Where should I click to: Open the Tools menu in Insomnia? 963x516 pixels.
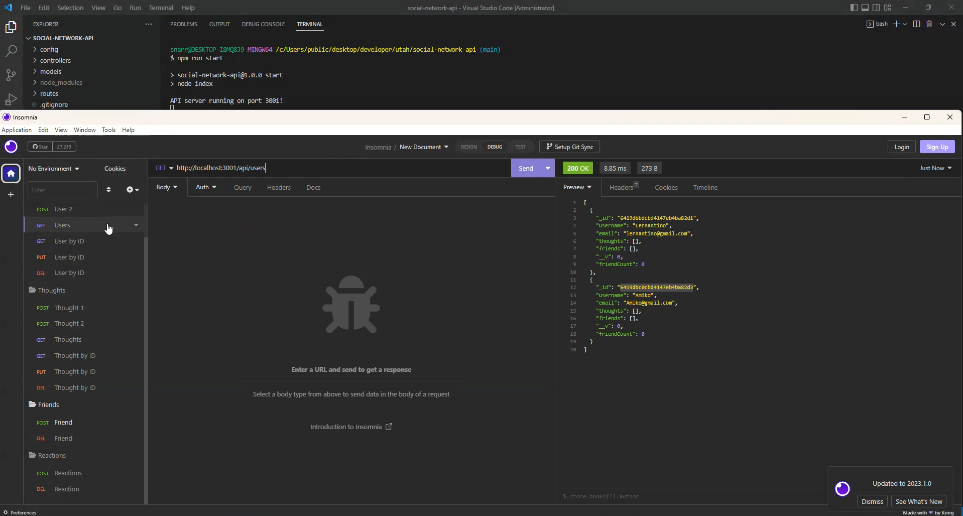pyautogui.click(x=108, y=130)
